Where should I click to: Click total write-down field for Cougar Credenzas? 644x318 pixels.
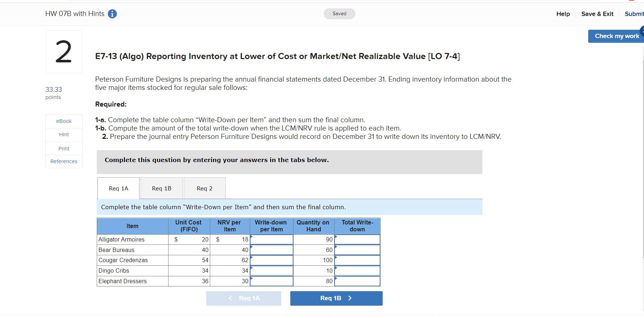[357, 260]
